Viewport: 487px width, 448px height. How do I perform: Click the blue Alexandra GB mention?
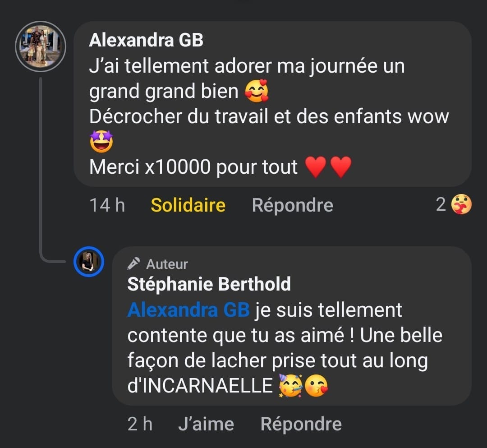[x=188, y=310]
